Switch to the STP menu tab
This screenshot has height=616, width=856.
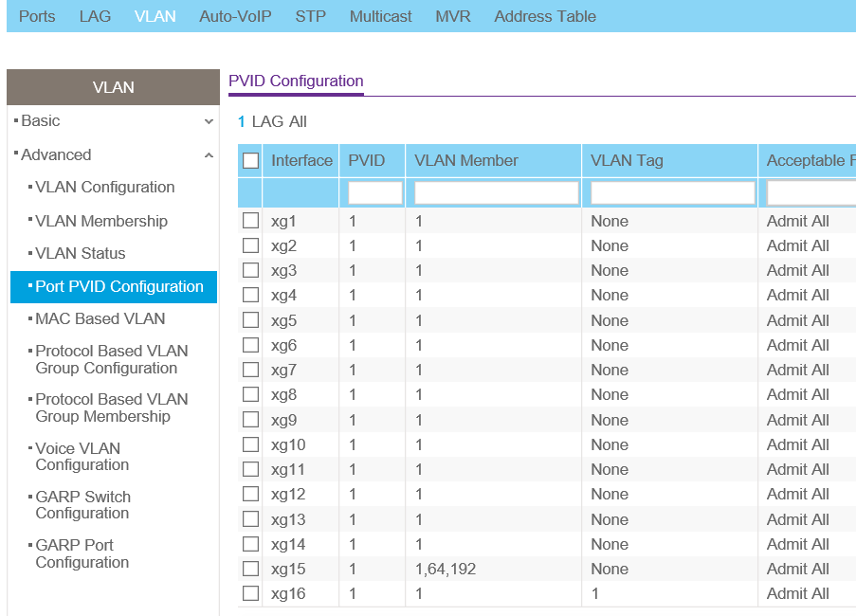pos(310,16)
